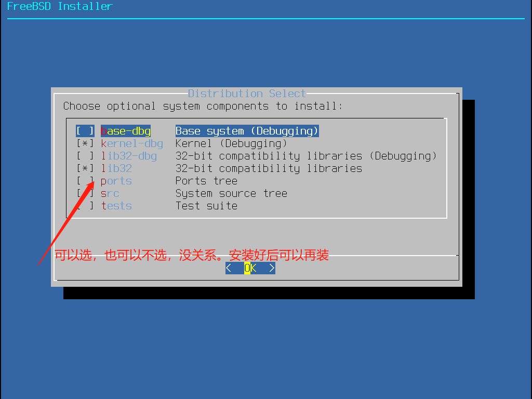Select the highlighted base-dbg item name

tap(126, 131)
